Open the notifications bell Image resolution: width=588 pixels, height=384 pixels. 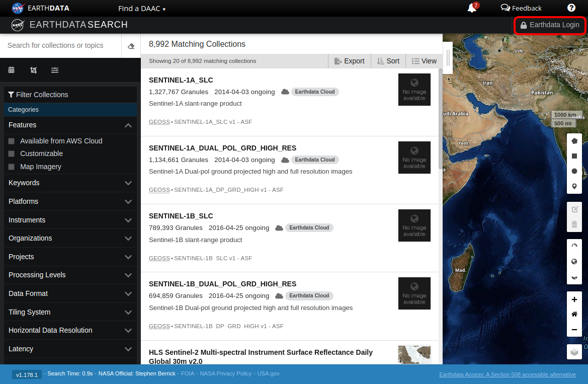[472, 8]
